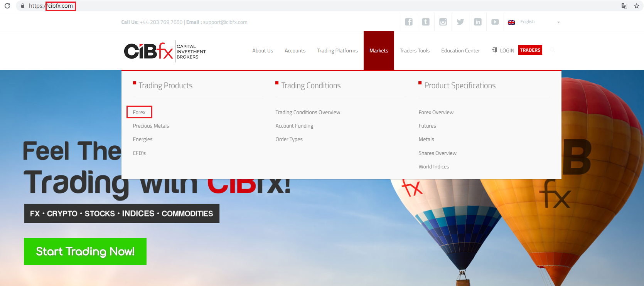644x286 pixels.
Task: Open the English language dropdown
Action: [x=540, y=22]
